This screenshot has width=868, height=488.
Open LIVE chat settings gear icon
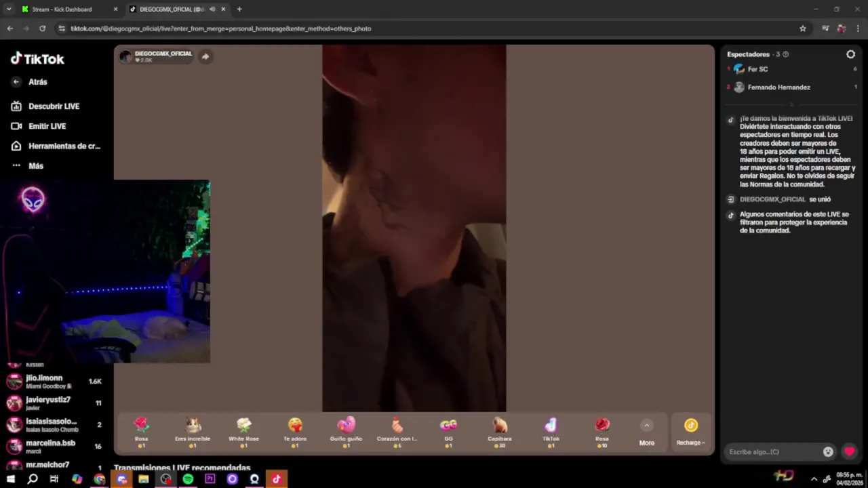click(850, 54)
